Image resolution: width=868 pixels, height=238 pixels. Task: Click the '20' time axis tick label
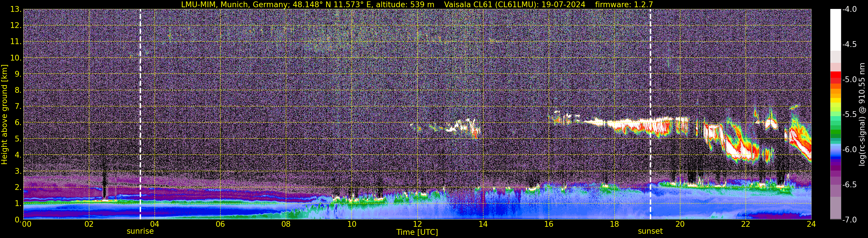point(680,224)
